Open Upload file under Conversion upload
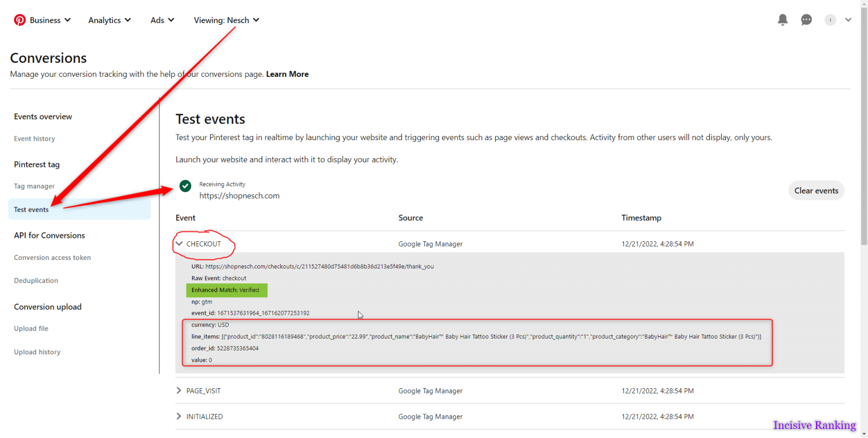Image resolution: width=868 pixels, height=438 pixels. click(x=31, y=328)
